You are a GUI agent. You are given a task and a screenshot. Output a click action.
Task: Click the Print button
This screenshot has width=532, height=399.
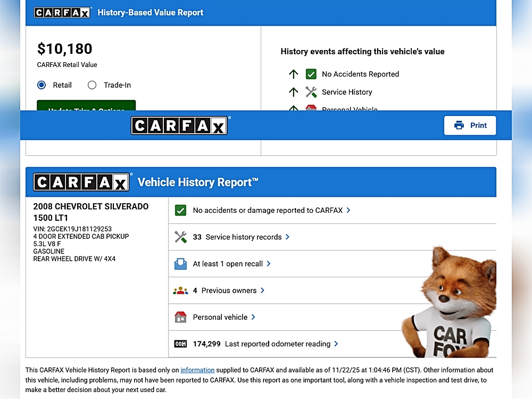470,126
